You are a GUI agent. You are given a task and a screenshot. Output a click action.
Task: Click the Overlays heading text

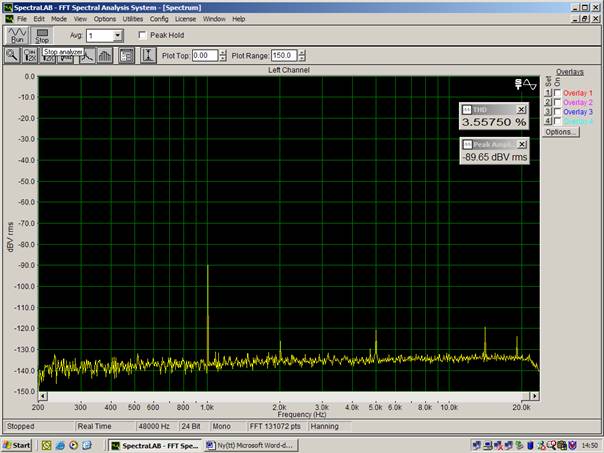click(x=570, y=72)
